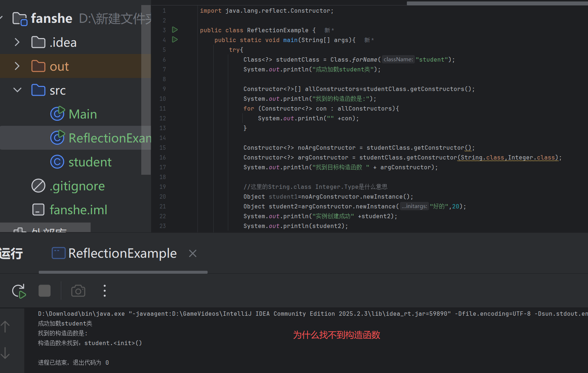This screenshot has width=588, height=373.
Task: Click the 新* author hint on line 3
Action: (x=329, y=30)
